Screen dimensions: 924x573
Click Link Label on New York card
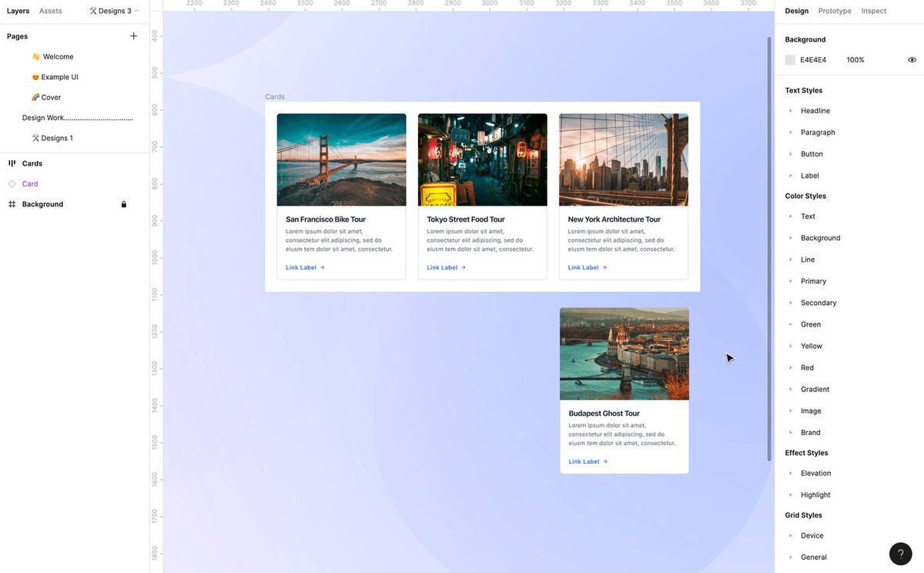point(584,267)
